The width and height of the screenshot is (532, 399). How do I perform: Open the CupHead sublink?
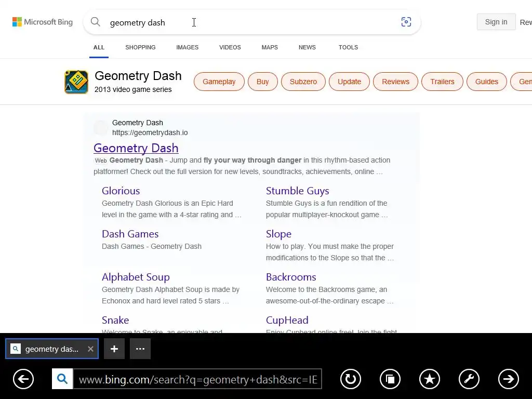click(287, 320)
